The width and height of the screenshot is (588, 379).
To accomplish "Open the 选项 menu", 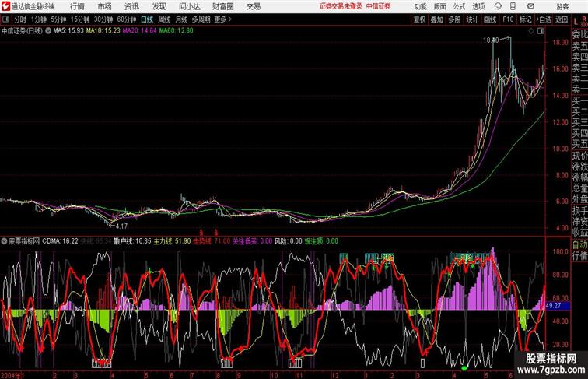I will 478,6.
